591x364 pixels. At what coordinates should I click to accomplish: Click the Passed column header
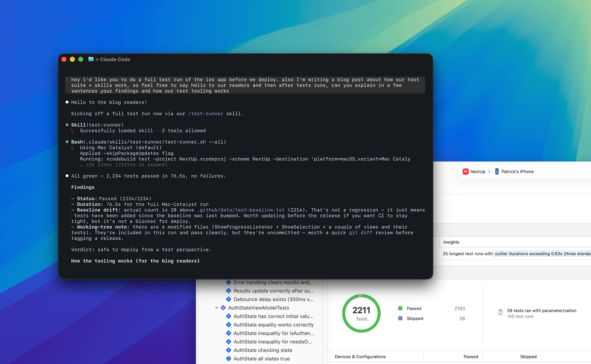coord(471,356)
